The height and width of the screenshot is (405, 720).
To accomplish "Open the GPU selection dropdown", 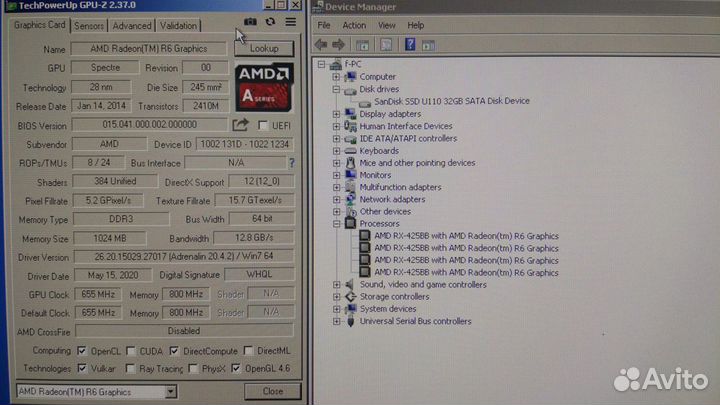I will click(170, 392).
